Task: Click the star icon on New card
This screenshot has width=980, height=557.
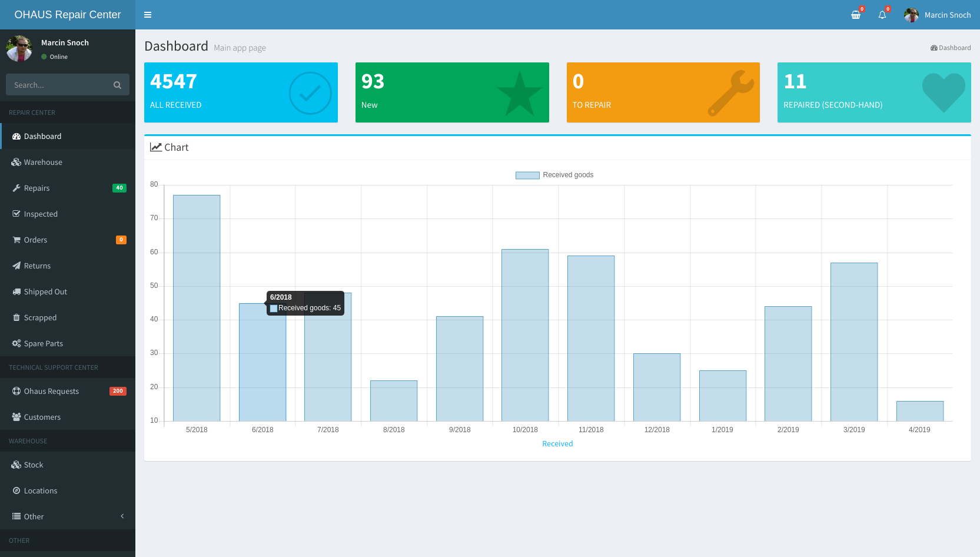Action: (519, 94)
